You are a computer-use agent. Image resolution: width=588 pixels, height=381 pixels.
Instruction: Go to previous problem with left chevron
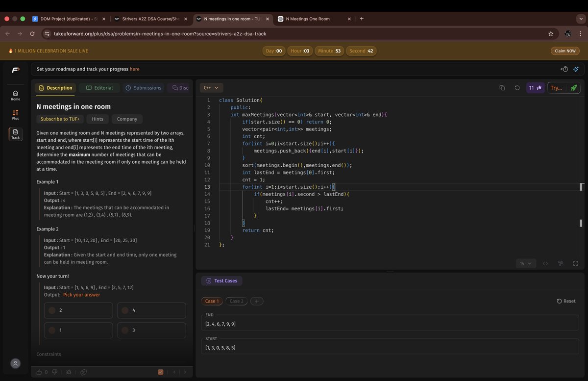(174, 372)
